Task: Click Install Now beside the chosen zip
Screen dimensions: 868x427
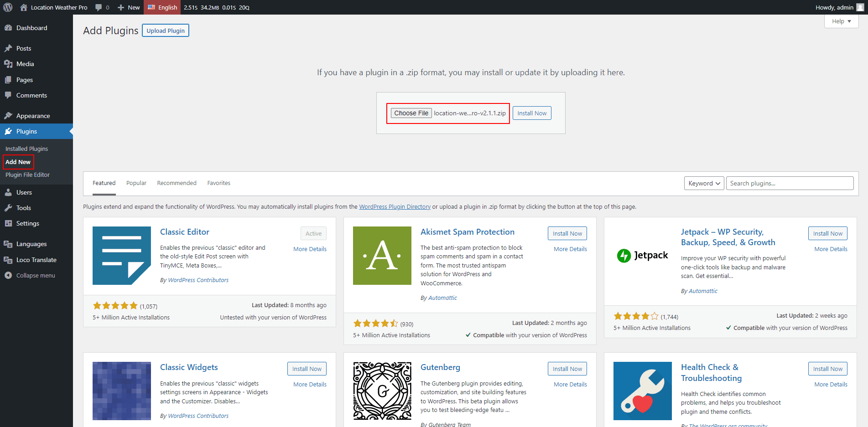Action: [x=532, y=113]
